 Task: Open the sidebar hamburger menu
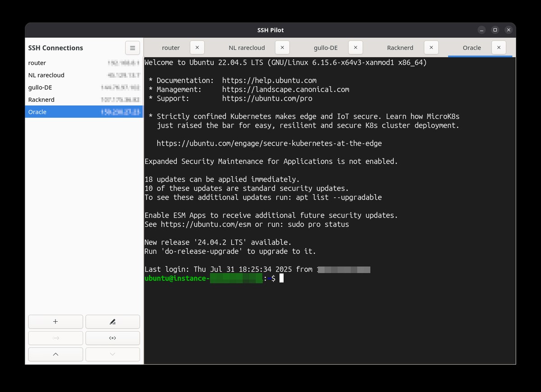point(132,48)
